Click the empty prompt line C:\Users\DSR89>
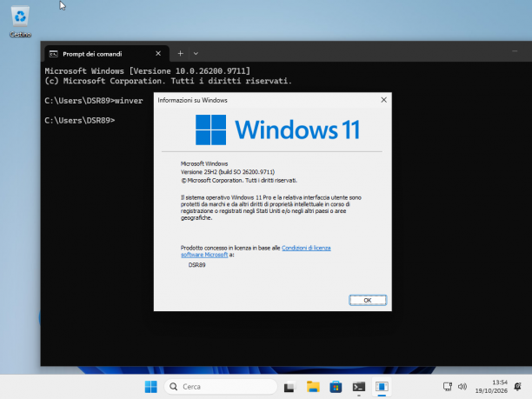This screenshot has width=532, height=399. point(80,121)
